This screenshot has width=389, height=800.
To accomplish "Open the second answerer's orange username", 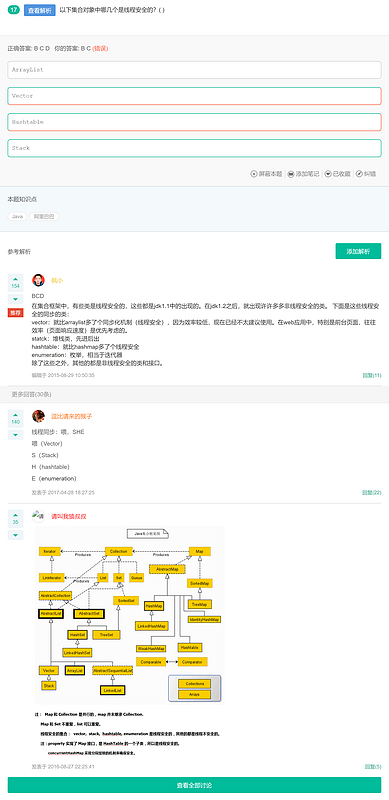I will point(71,416).
